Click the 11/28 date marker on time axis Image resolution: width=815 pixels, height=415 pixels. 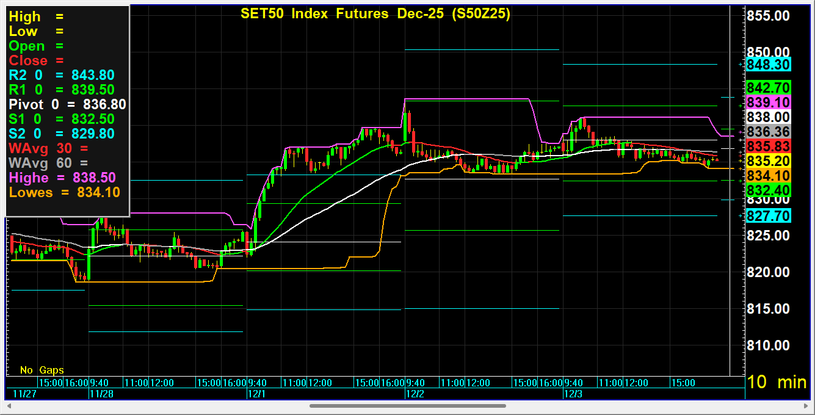pyautogui.click(x=102, y=394)
